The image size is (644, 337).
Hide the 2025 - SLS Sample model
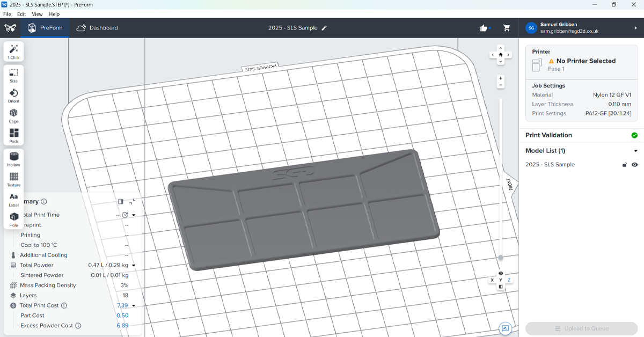tap(634, 165)
